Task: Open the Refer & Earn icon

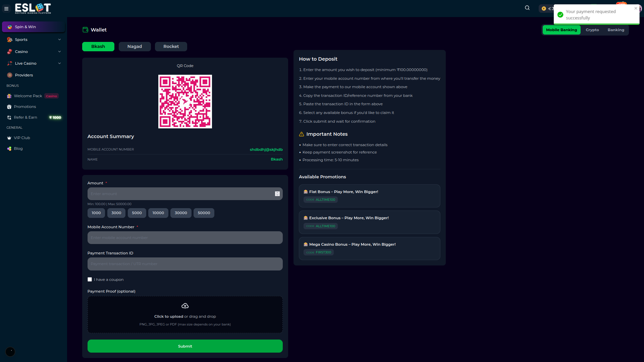Action: pyautogui.click(x=9, y=118)
